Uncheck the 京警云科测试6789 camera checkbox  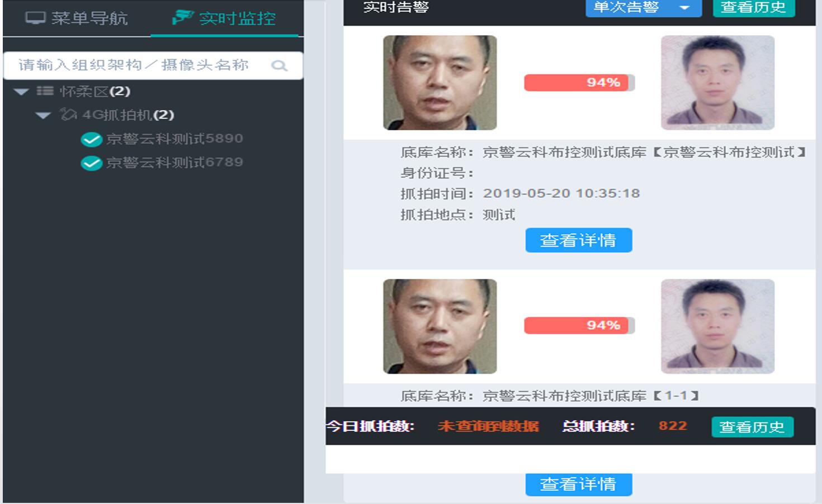pos(91,163)
